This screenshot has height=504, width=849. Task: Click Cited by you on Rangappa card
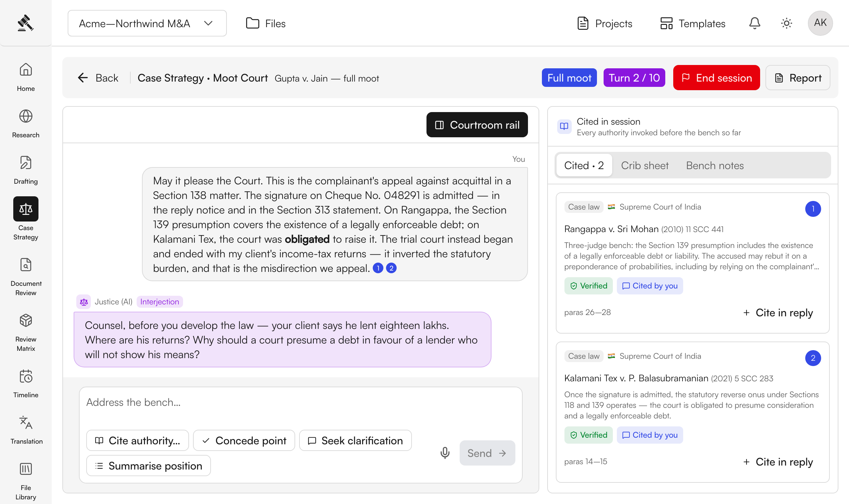[x=650, y=285]
